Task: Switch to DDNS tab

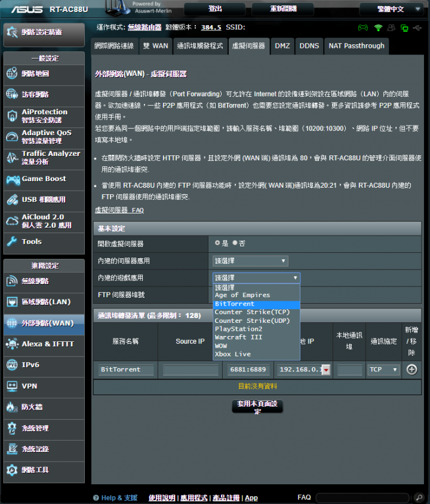Action: pyautogui.click(x=309, y=46)
